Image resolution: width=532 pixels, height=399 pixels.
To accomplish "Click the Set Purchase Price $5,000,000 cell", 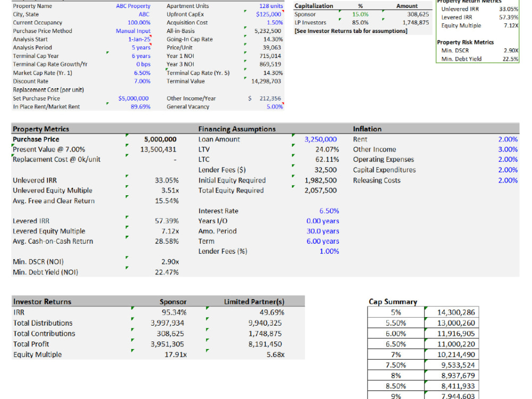I will click(x=134, y=98).
